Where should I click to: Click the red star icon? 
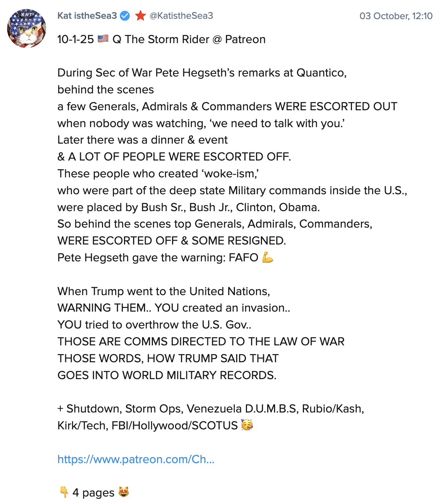(141, 16)
